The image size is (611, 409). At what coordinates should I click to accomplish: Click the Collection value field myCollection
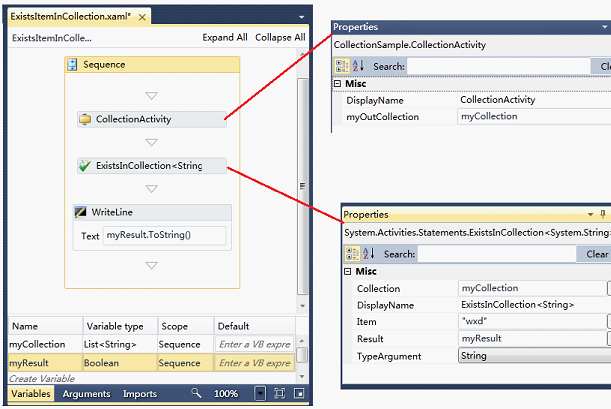pos(532,288)
